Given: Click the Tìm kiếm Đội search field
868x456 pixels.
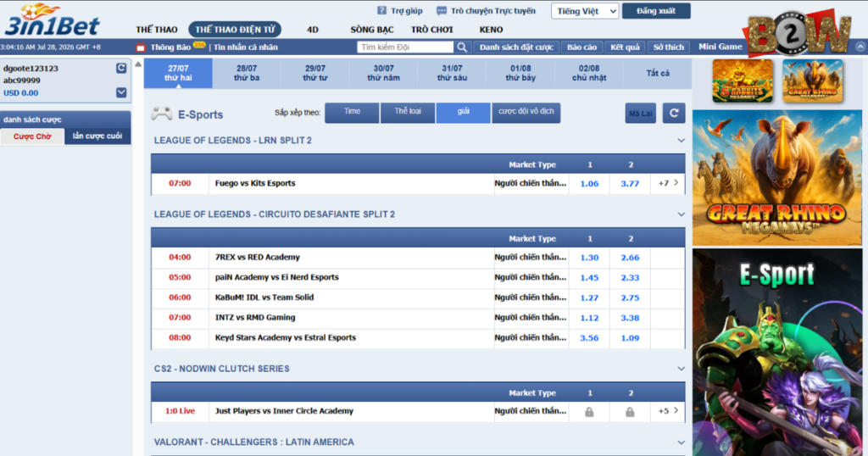Looking at the screenshot, I should (405, 47).
